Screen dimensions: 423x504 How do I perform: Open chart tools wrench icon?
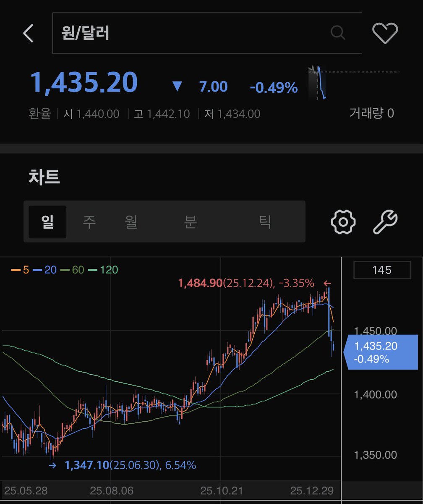pyautogui.click(x=385, y=221)
